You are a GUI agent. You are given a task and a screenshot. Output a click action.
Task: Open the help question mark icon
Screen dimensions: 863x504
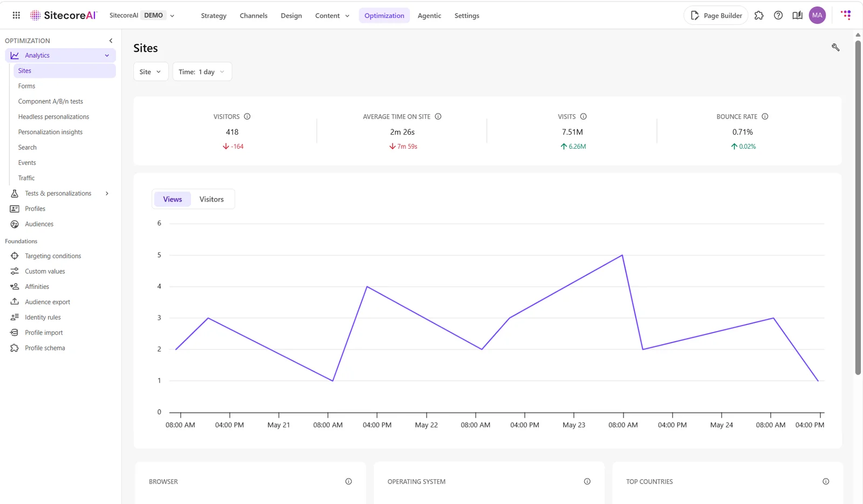click(x=778, y=15)
